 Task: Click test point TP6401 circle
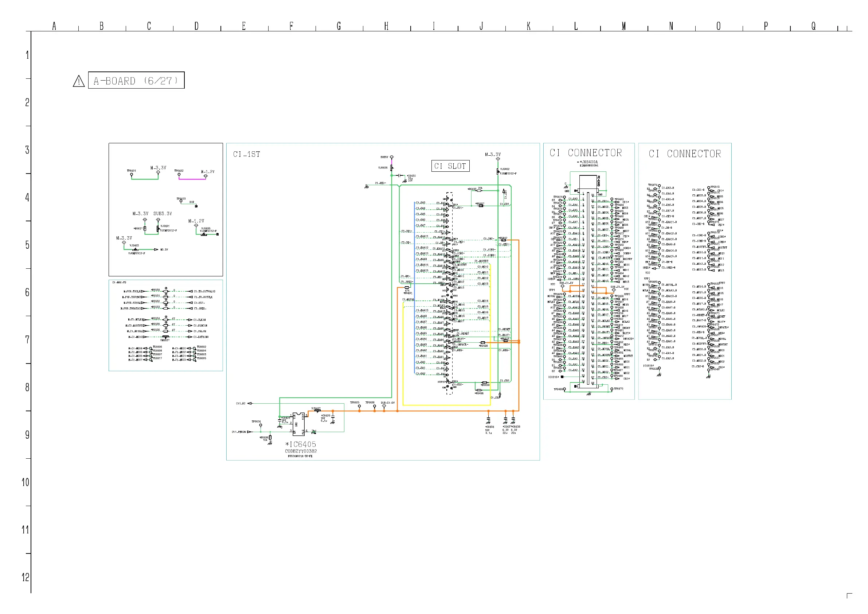click(132, 174)
